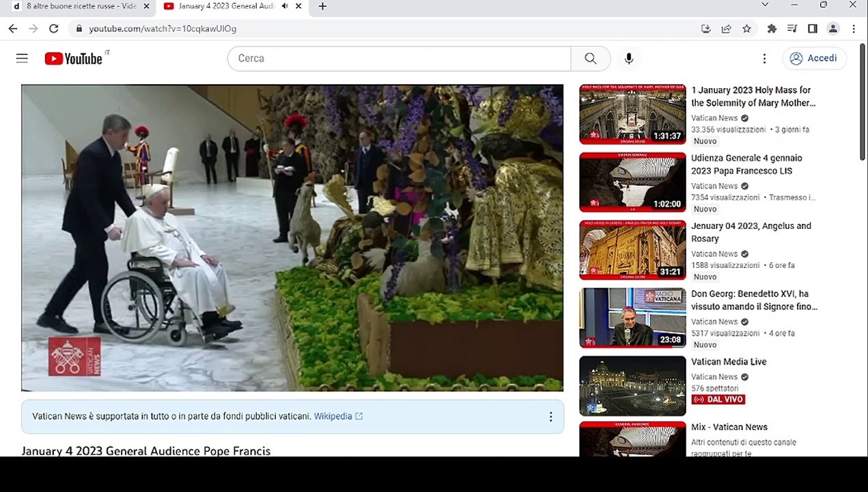The width and height of the screenshot is (868, 492).
Task: Click the search magnifier button
Action: point(591,59)
